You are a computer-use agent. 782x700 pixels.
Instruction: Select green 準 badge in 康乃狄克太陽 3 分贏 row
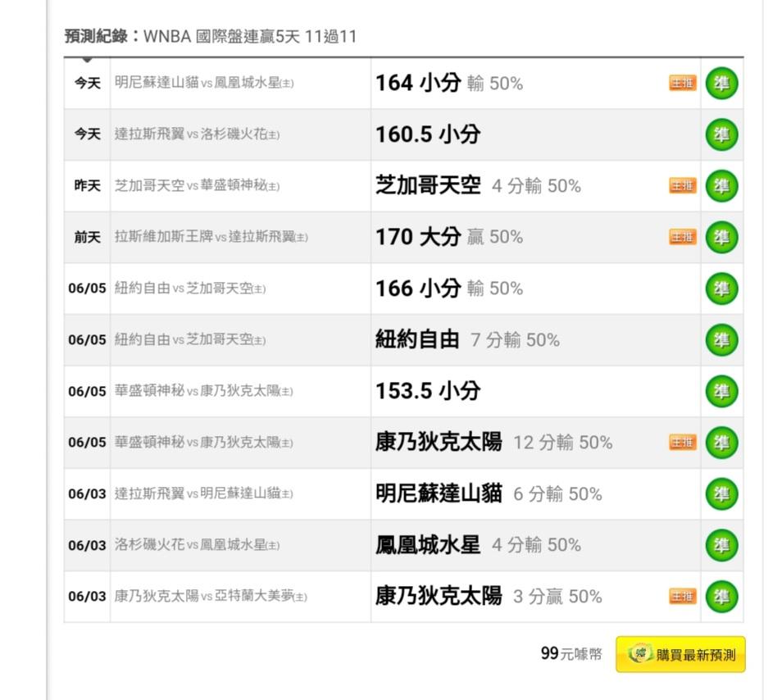(x=721, y=597)
